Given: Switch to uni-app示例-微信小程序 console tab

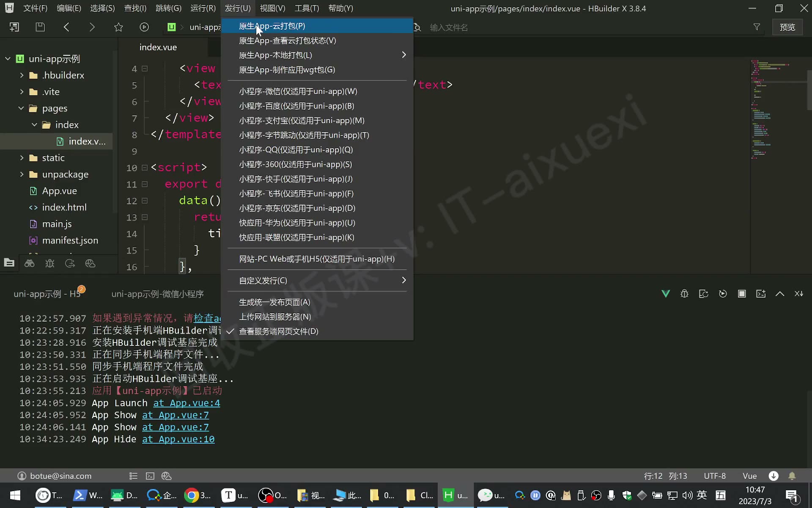Looking at the screenshot, I should (157, 294).
